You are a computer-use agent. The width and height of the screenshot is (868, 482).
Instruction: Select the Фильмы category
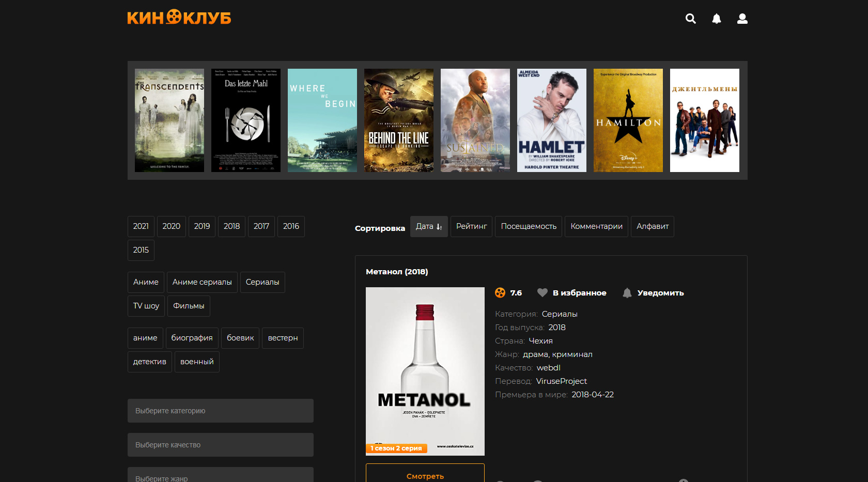tap(189, 306)
